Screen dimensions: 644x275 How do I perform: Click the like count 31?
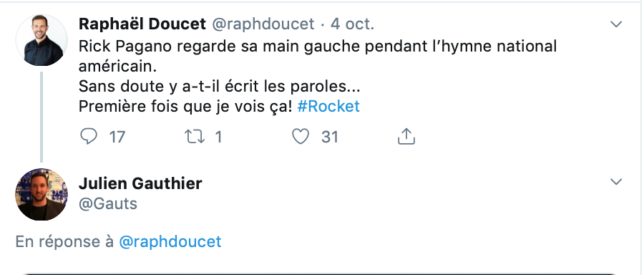click(330, 137)
